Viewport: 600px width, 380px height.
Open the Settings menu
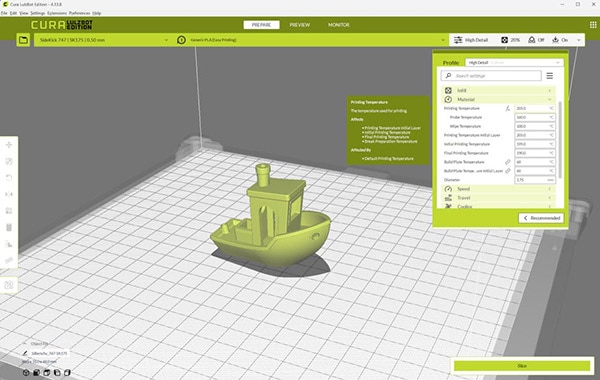pos(38,13)
